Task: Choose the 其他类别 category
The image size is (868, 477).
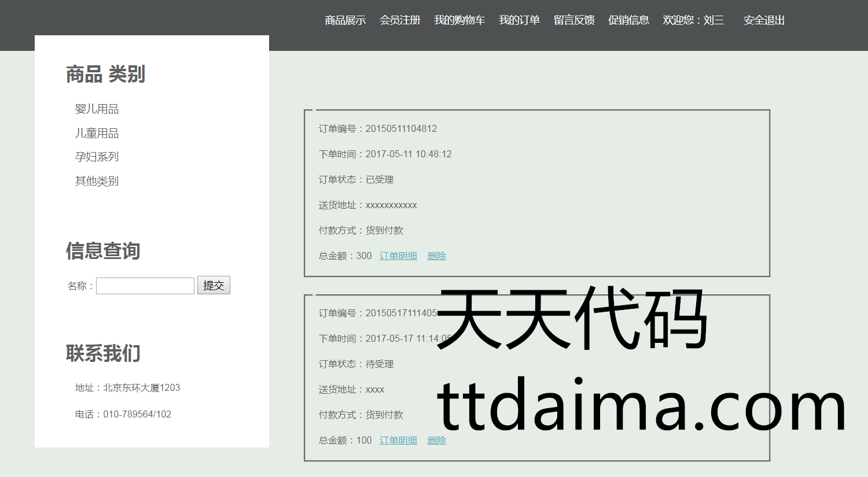Action: (x=97, y=181)
